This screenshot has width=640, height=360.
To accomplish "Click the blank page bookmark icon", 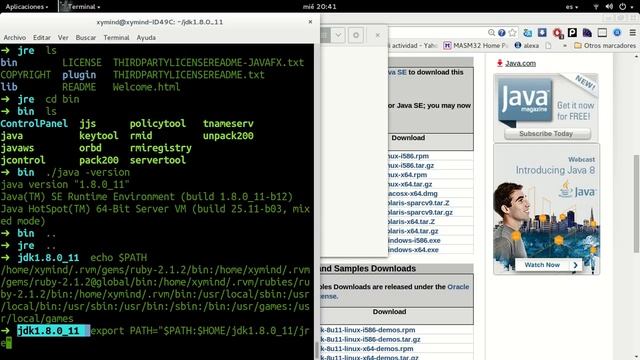I will (549, 46).
